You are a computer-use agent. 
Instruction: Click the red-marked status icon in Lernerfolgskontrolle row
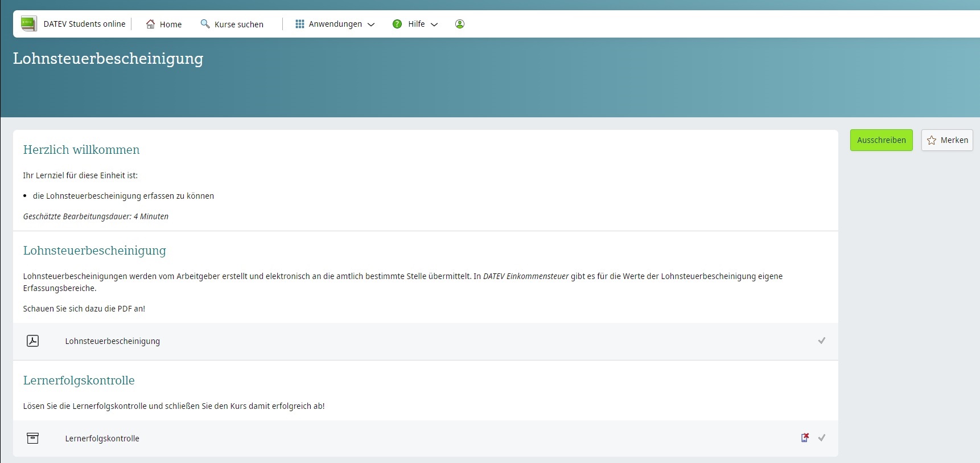pyautogui.click(x=805, y=437)
